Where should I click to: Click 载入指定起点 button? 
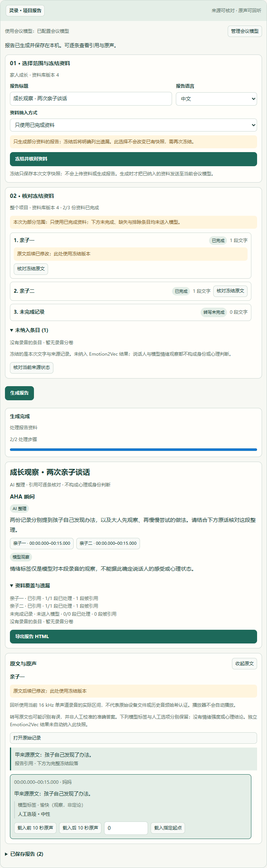[x=168, y=828]
